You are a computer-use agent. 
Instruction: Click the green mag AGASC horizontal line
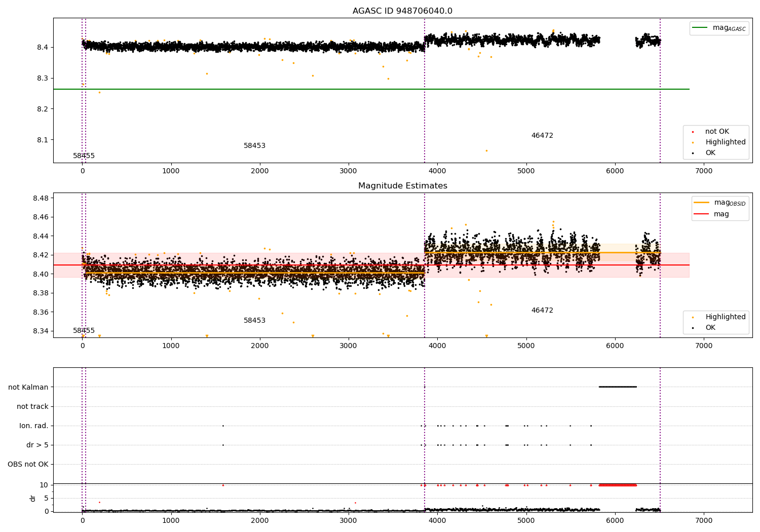(x=371, y=89)
